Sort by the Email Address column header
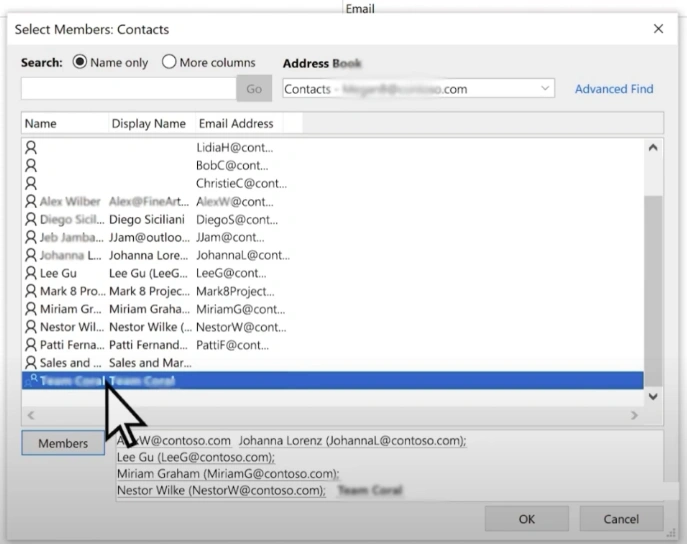The width and height of the screenshot is (687, 544). point(239,124)
